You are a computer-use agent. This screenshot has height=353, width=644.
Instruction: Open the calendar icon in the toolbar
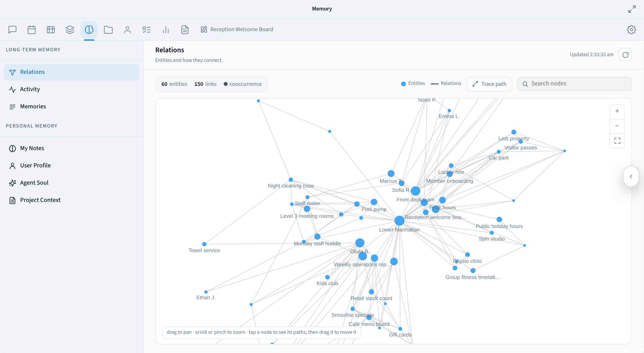click(31, 29)
